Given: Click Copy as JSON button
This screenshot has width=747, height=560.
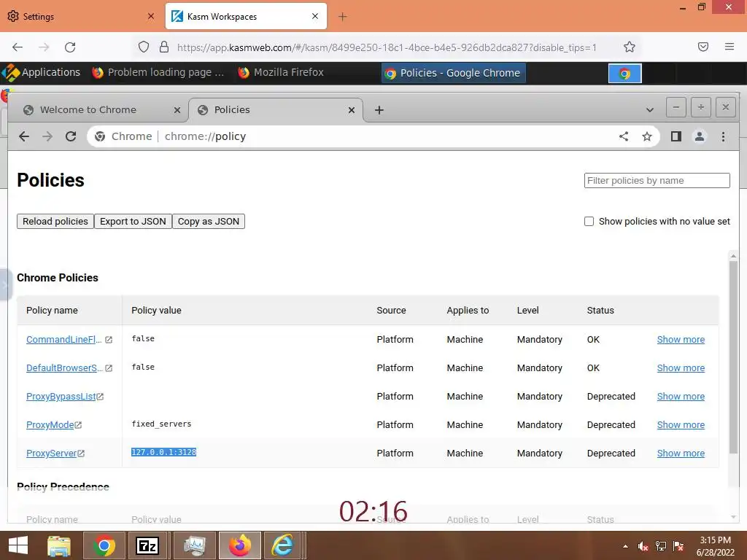Looking at the screenshot, I should point(209,222).
